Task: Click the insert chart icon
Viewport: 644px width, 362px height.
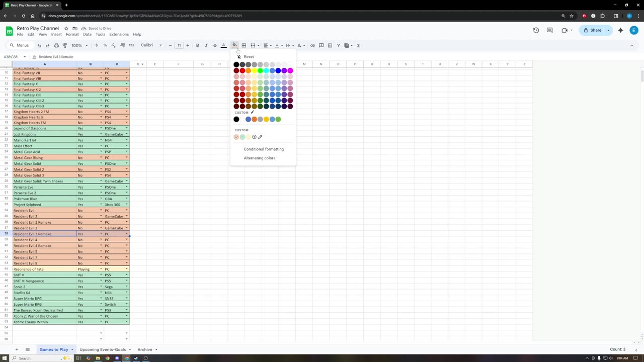Action: [330, 45]
